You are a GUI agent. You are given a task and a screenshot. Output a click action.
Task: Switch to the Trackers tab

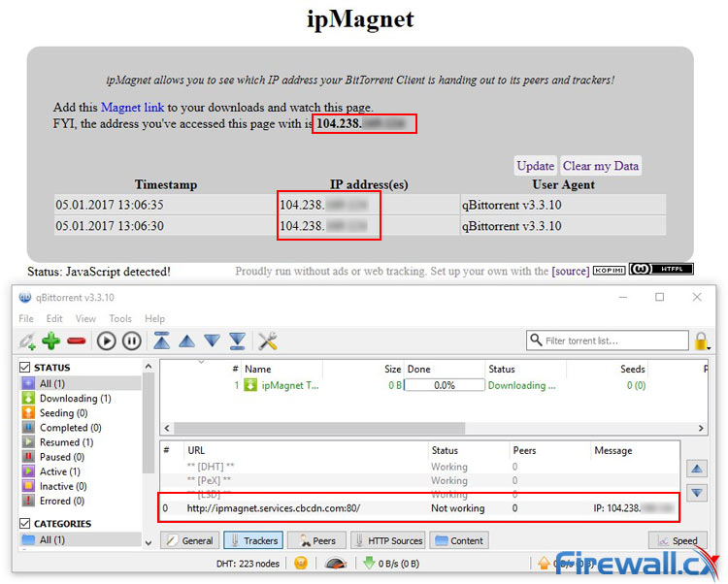point(253,540)
